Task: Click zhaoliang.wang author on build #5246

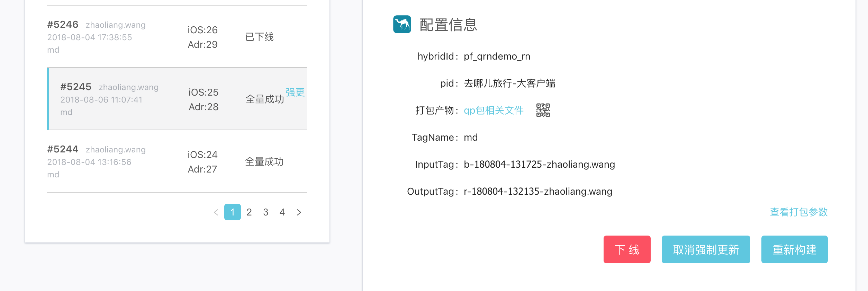Action: coord(116,25)
